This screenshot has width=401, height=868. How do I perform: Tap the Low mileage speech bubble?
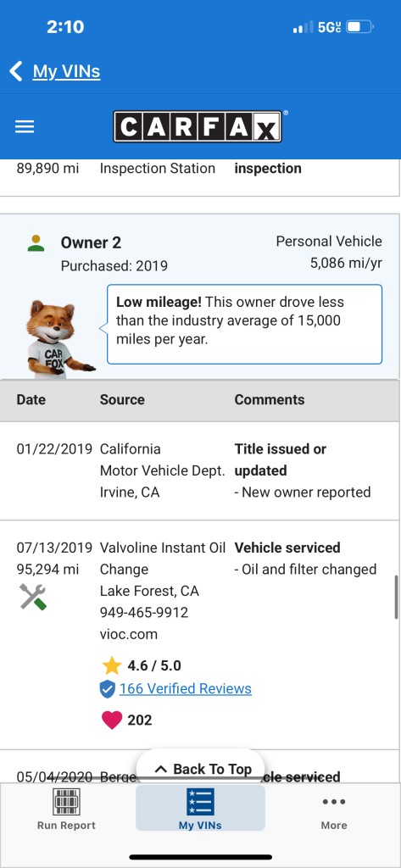pos(244,324)
